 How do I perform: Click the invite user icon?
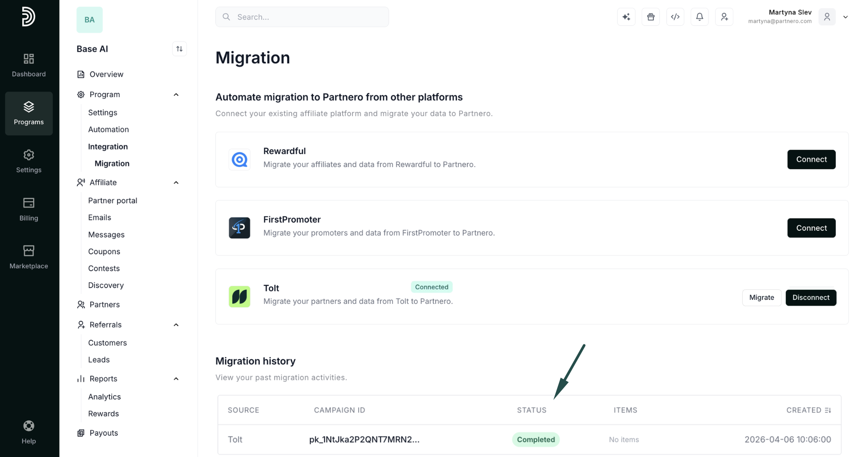pos(724,17)
